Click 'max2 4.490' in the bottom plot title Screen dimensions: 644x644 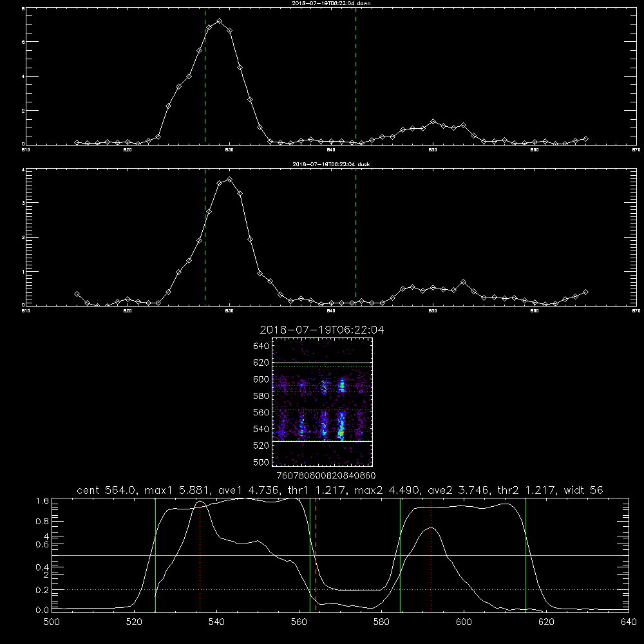pos(386,490)
